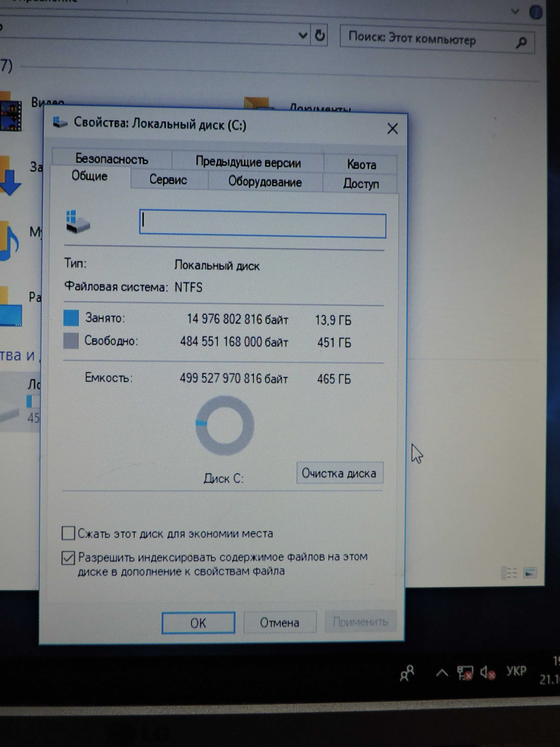Image resolution: width=560 pixels, height=747 pixels.
Task: Toggle Разрешить индексировать содержимое checkbox
Action: [x=68, y=558]
